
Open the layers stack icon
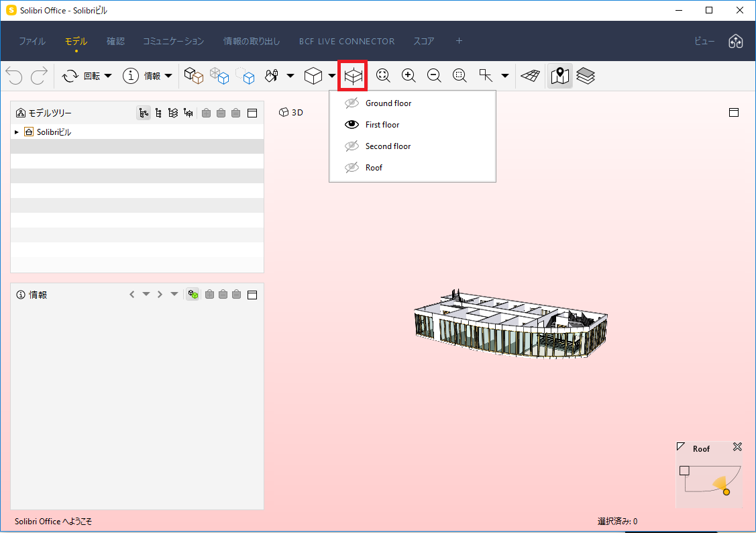[x=586, y=76]
